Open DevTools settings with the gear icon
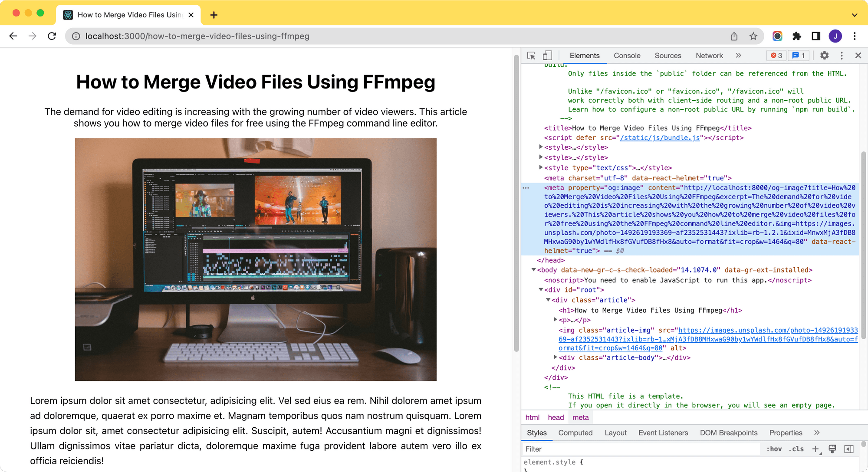 [824, 56]
